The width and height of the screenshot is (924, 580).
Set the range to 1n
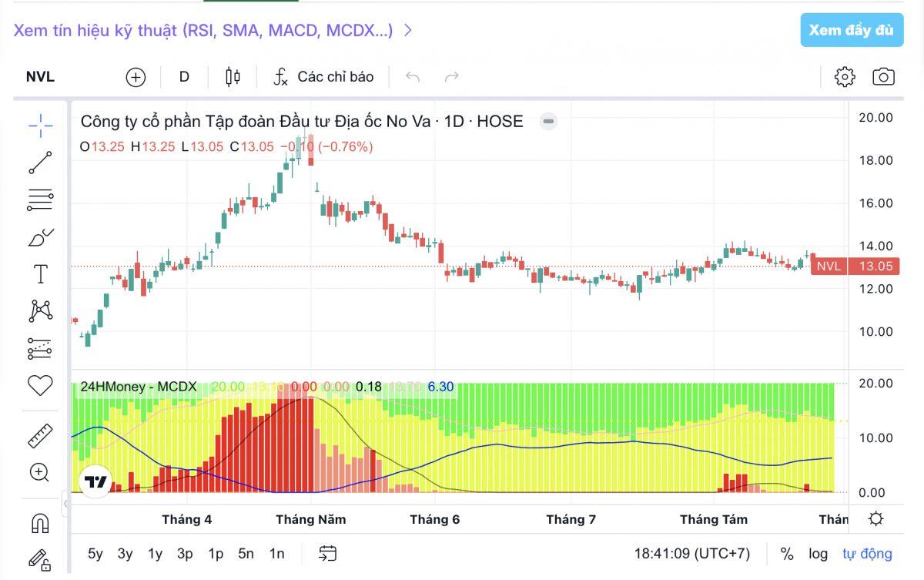pos(276,553)
